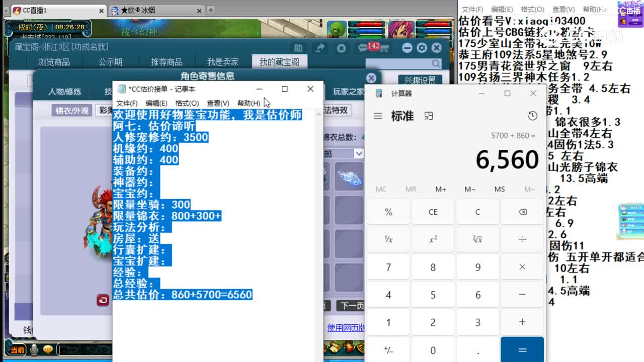Switch to ★软中冰烟 browser tab
644x362 pixels.
156,10
